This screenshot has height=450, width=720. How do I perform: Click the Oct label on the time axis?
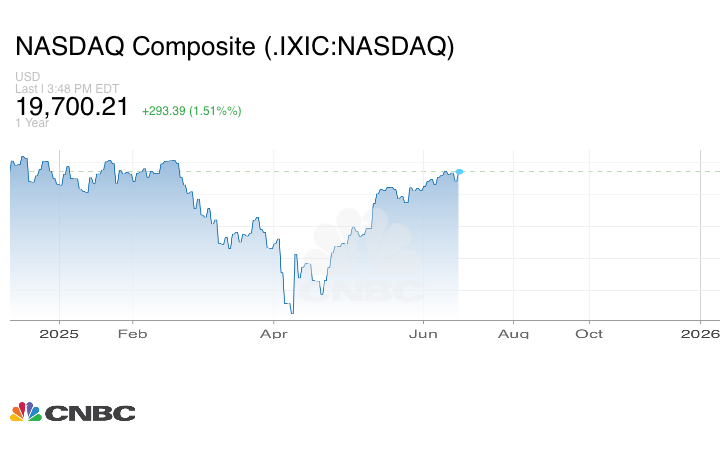click(x=589, y=334)
